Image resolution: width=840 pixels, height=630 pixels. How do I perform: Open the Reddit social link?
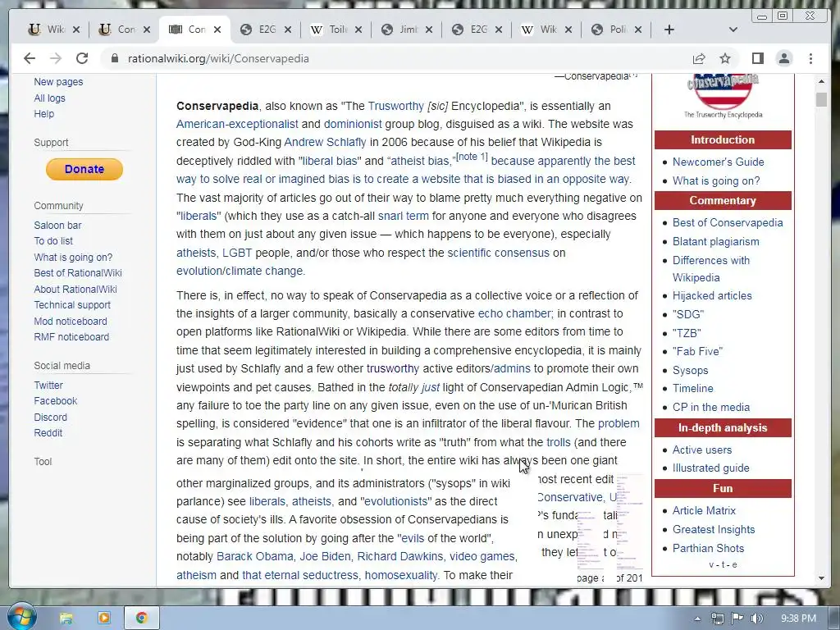pyautogui.click(x=48, y=433)
